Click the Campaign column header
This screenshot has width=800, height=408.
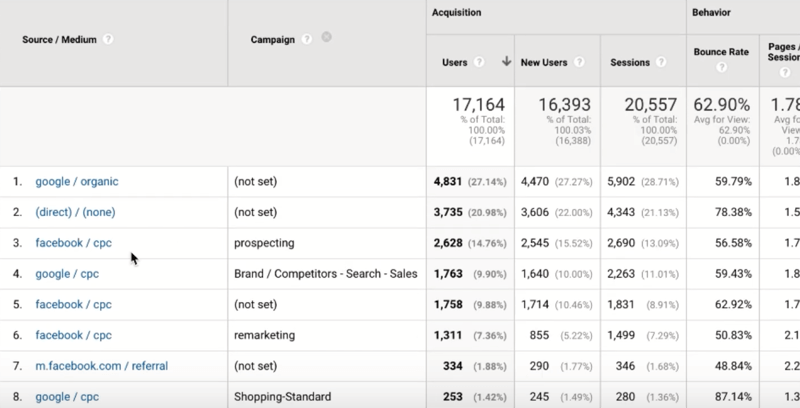click(272, 40)
